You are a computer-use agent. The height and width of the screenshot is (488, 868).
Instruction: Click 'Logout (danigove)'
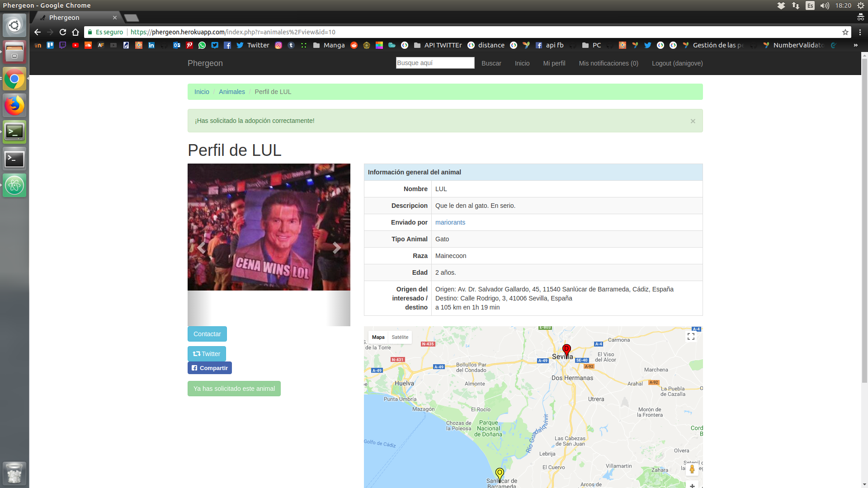coord(677,63)
